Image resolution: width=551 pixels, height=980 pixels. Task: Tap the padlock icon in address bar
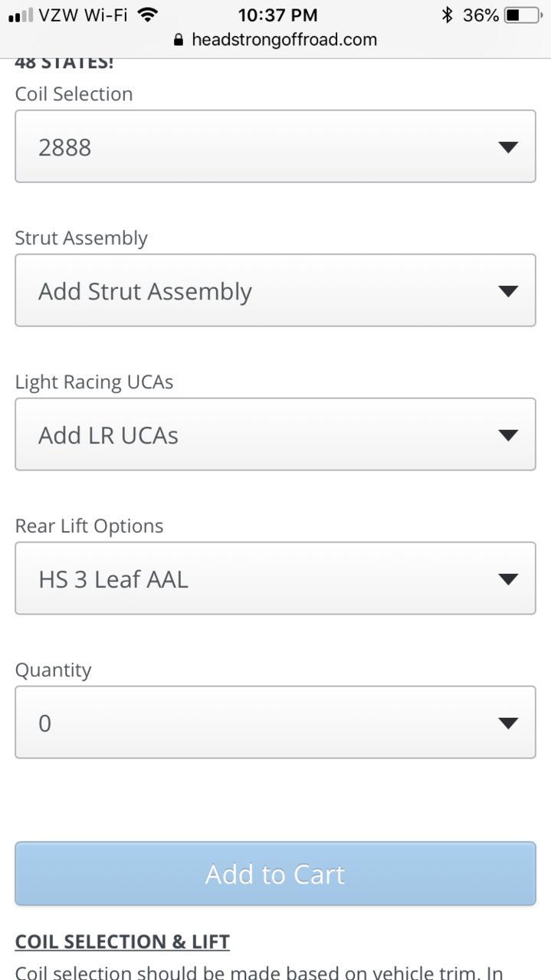click(x=179, y=40)
